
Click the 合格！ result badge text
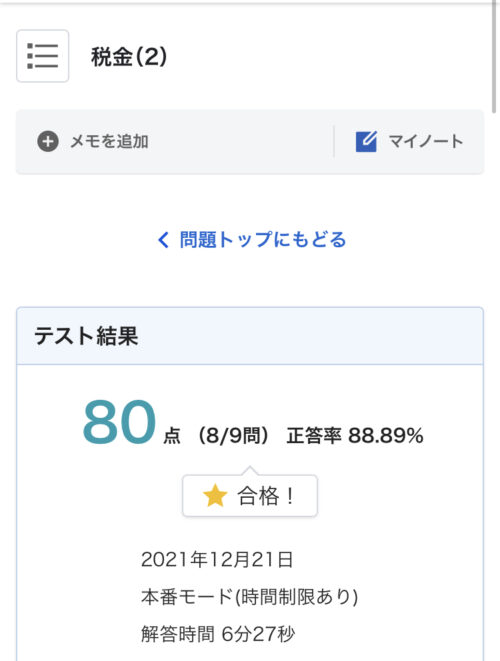tap(266, 495)
